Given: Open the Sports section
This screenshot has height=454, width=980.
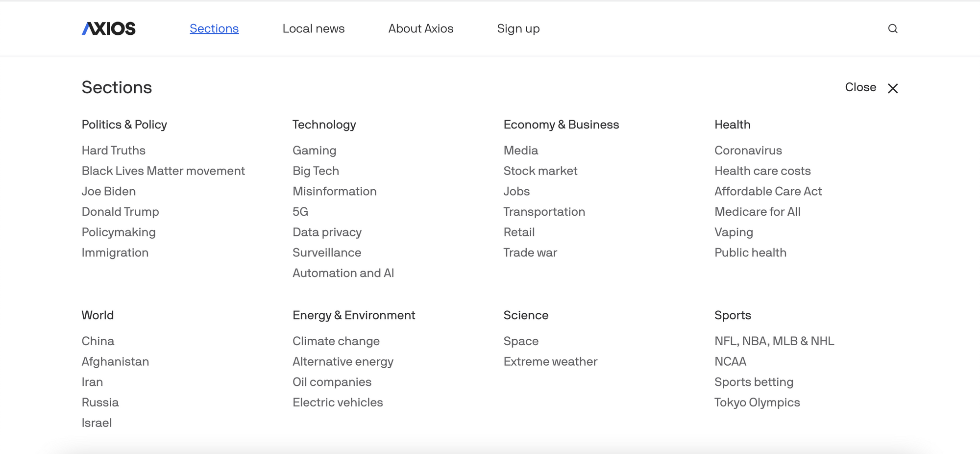Looking at the screenshot, I should (733, 315).
